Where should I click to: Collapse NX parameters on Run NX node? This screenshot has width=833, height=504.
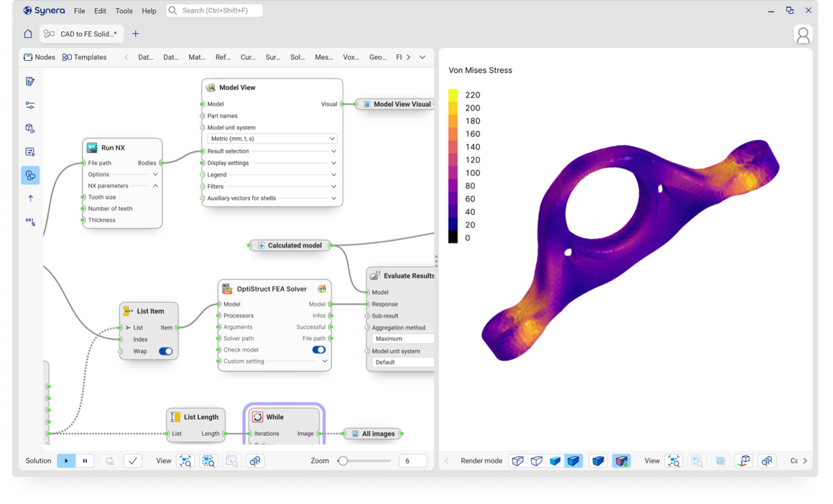[155, 186]
